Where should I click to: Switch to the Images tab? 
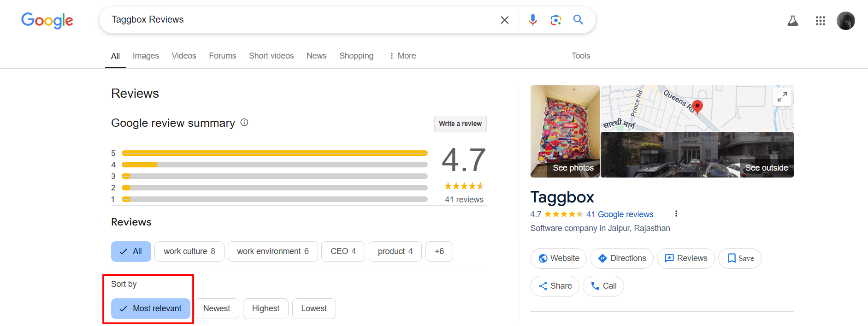coord(146,56)
